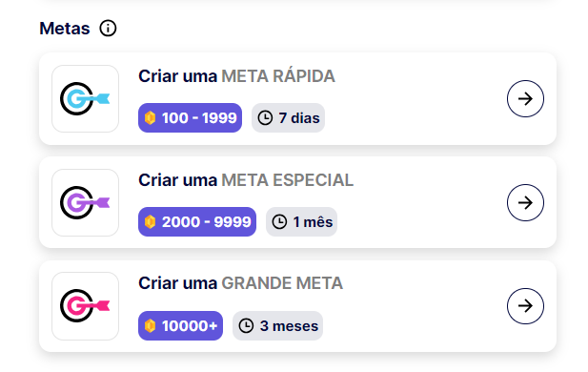Click the gold coin icon beside 2000 - 9999
588x372 pixels.
tap(150, 222)
